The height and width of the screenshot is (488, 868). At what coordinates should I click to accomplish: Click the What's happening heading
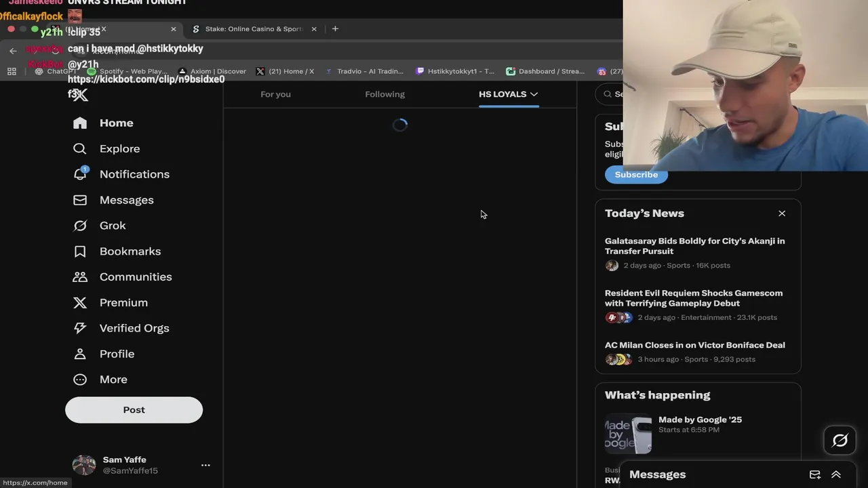(657, 395)
